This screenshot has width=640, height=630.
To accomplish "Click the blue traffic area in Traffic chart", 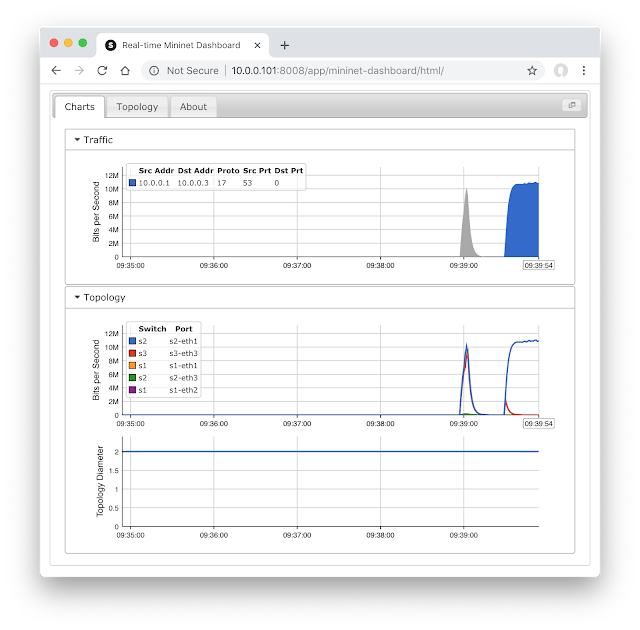I will pos(524,222).
